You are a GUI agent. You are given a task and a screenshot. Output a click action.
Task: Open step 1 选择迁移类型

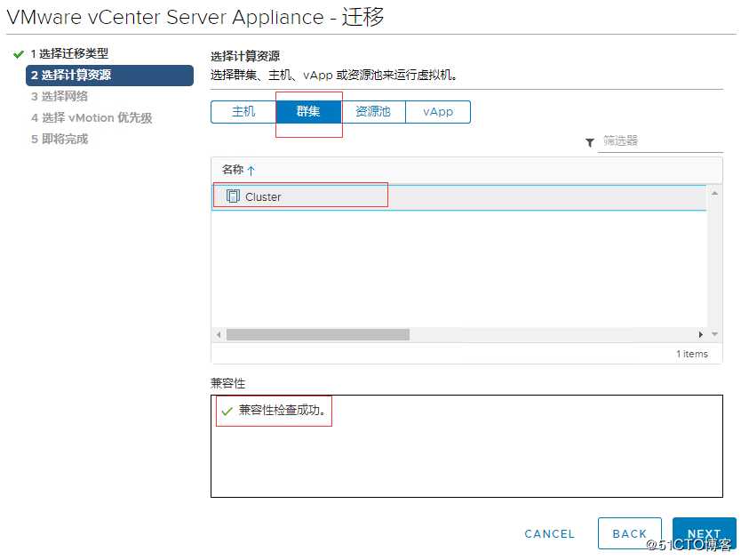pyautogui.click(x=69, y=54)
